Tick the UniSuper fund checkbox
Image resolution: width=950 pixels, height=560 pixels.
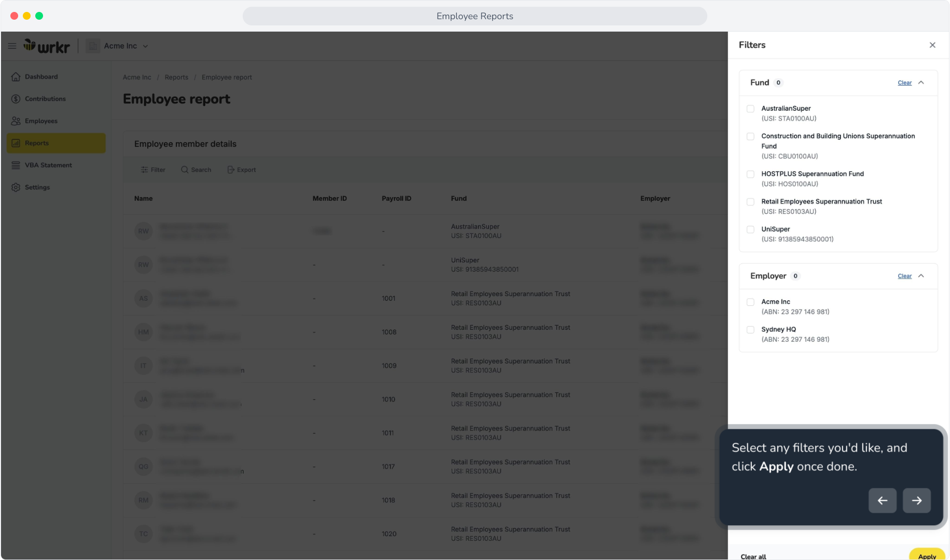(750, 229)
